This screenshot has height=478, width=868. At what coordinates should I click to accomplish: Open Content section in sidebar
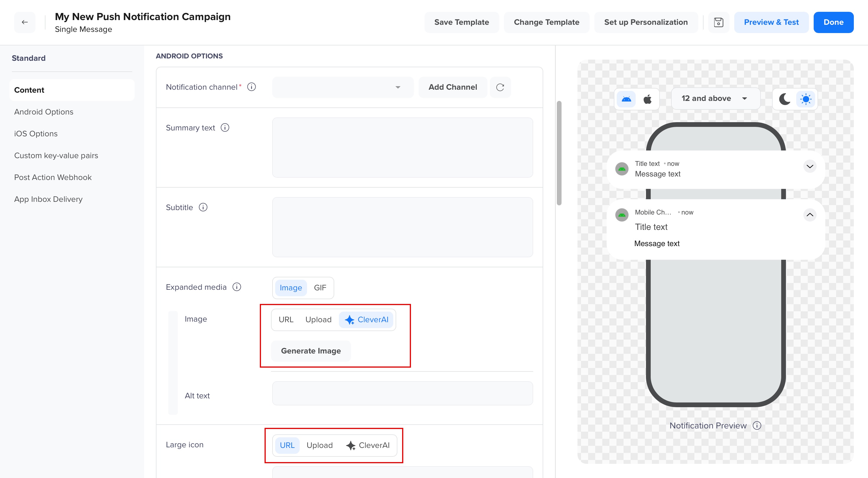72,90
